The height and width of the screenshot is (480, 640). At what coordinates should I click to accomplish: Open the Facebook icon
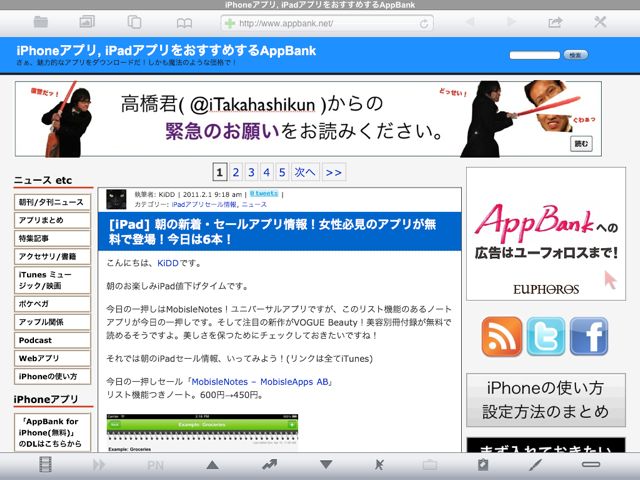589,337
